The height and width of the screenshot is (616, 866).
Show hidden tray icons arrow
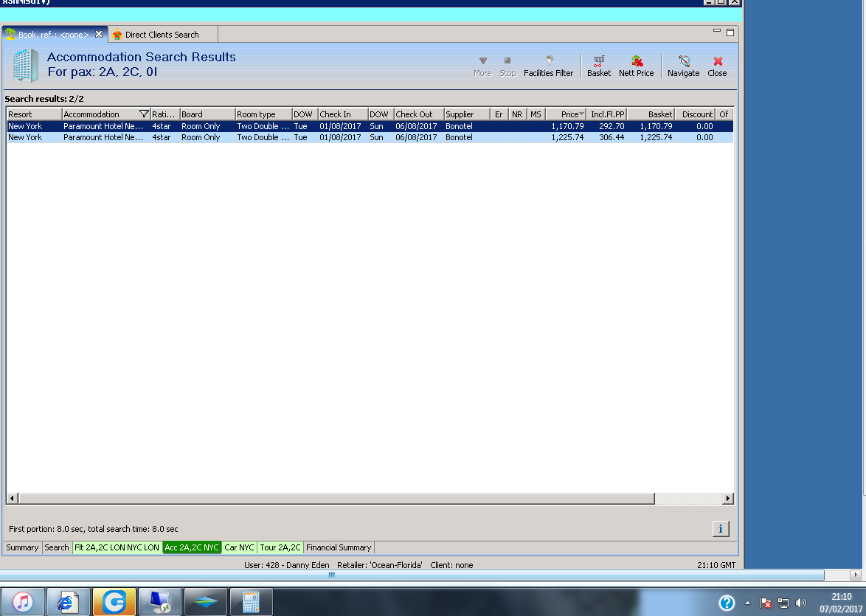tap(747, 603)
